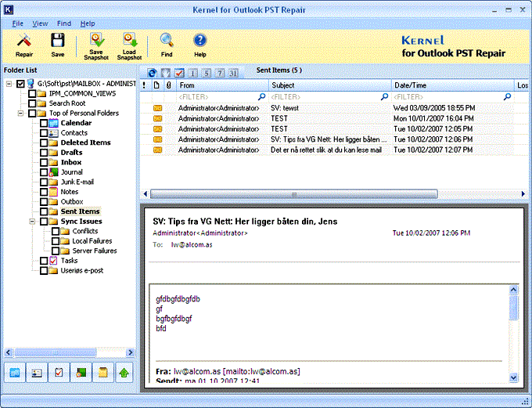Click message list scroll left arrow
Image resolution: width=532 pixels, height=408 pixels.
pos(146,194)
